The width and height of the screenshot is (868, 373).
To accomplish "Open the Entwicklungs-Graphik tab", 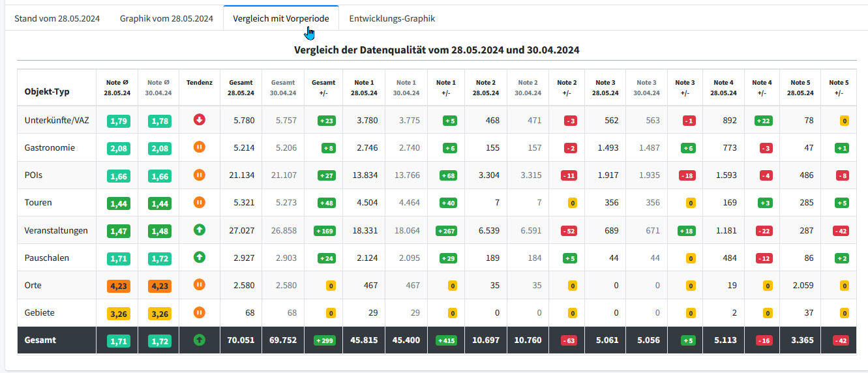I will pos(392,18).
